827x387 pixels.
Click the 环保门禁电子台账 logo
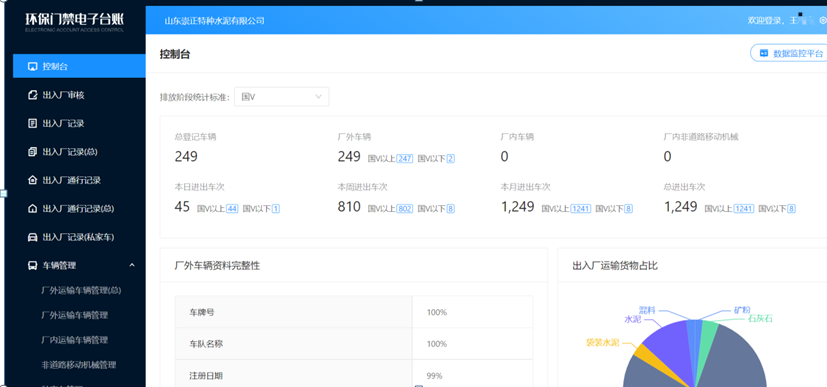pos(74,21)
